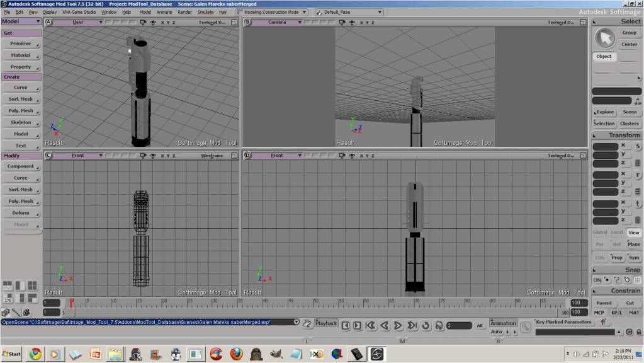This screenshot has width=644, height=363.
Task: Go to first frame in playback controls
Action: pyautogui.click(x=370, y=325)
